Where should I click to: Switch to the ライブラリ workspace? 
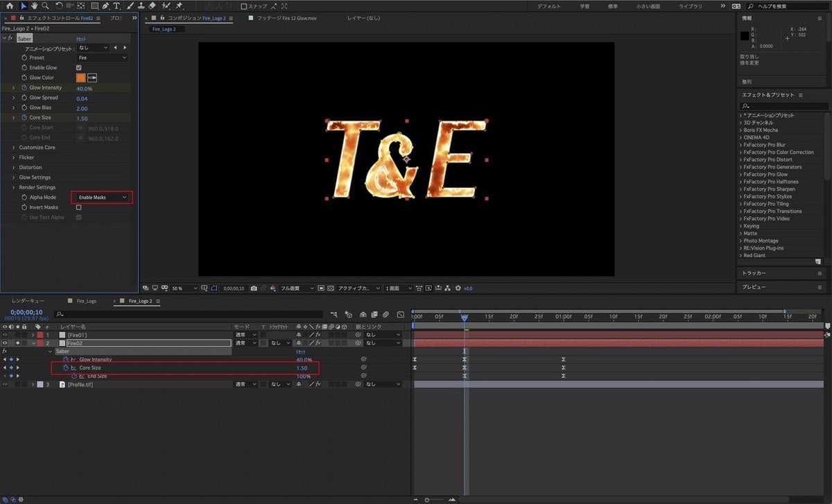690,6
